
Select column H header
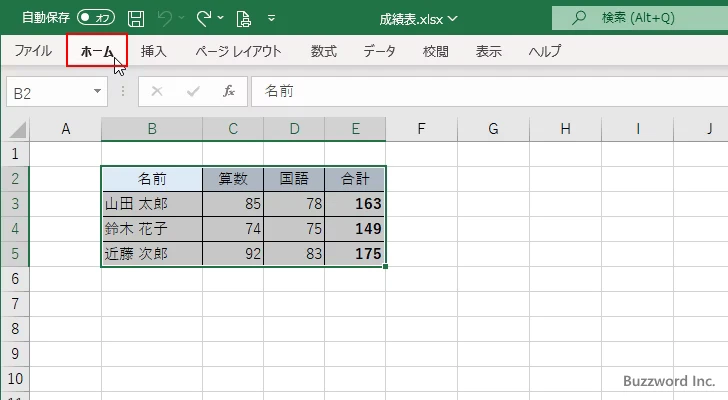point(565,129)
